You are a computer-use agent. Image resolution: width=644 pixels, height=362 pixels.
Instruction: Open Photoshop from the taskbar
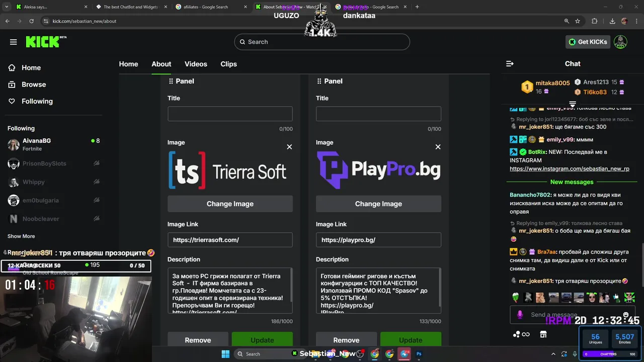[x=419, y=354]
